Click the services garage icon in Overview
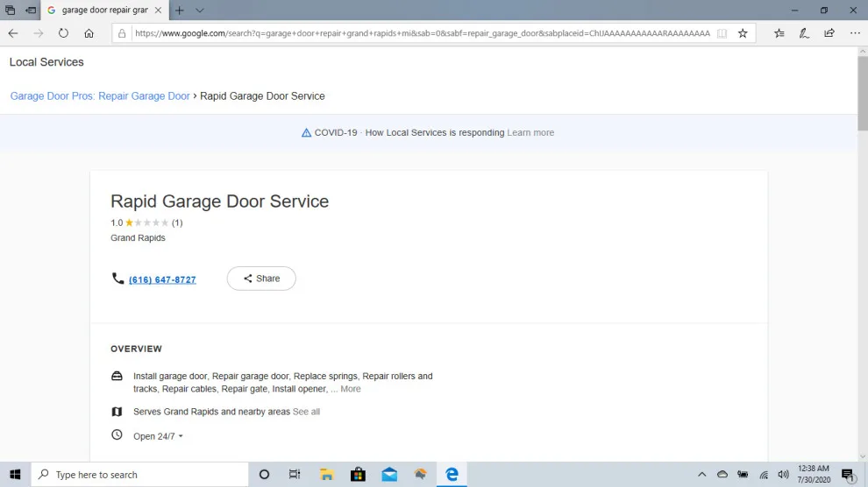The image size is (868, 487). tap(117, 376)
